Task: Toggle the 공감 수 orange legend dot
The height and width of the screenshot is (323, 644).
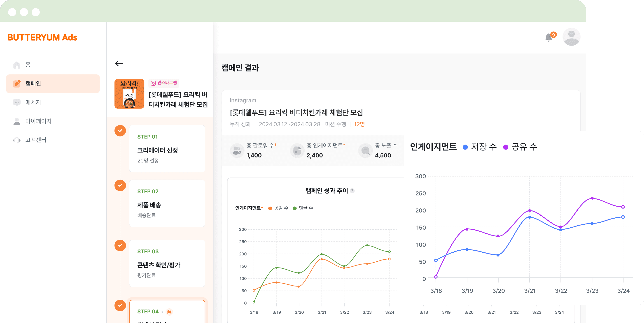Action: click(x=270, y=208)
